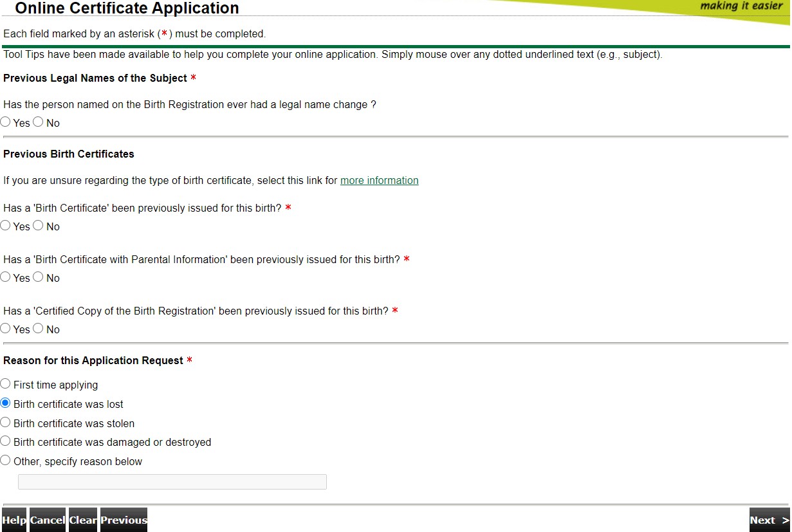Select 'Other, specify reason below' option
Viewport: 792px width, 532px height.
(5, 461)
